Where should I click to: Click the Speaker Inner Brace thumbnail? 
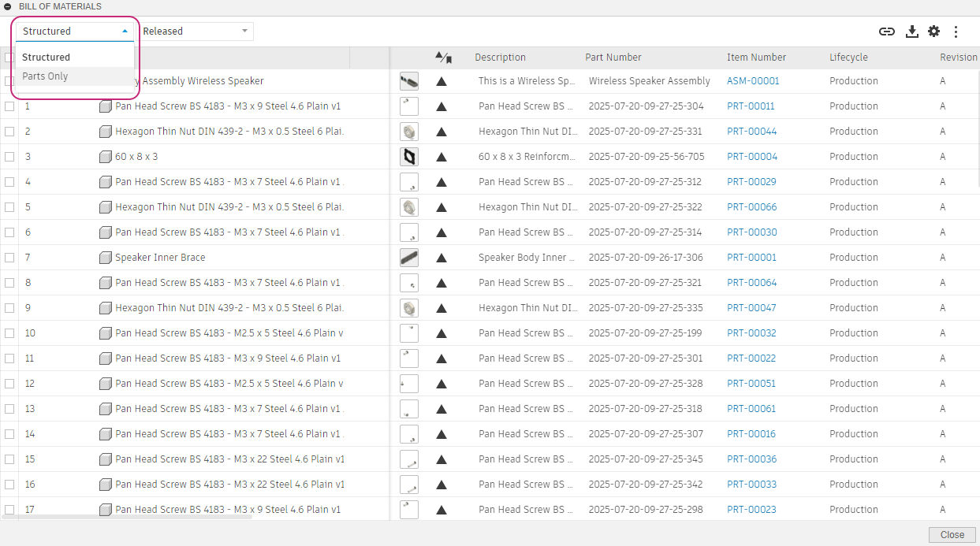pyautogui.click(x=409, y=258)
